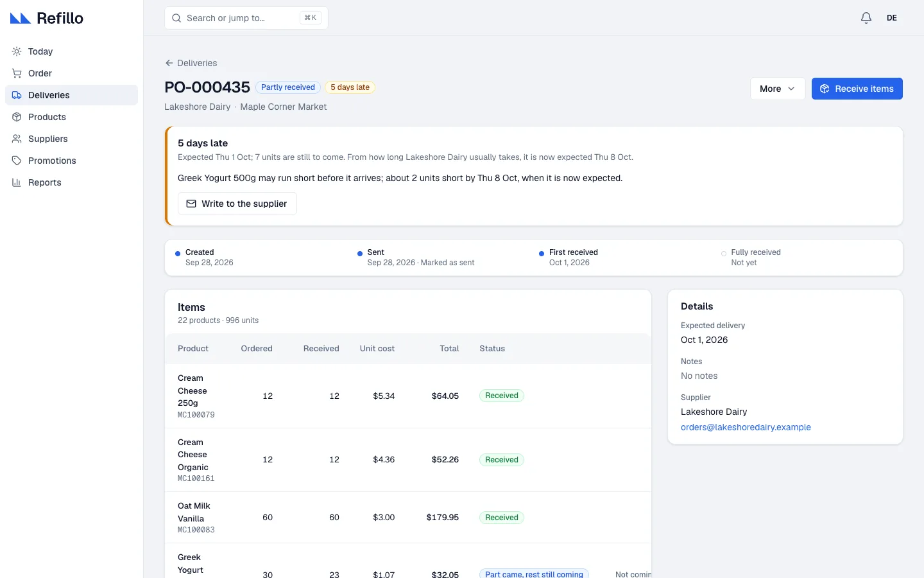Image resolution: width=924 pixels, height=578 pixels.
Task: Open the Reports sidebar item
Action: coord(72,182)
